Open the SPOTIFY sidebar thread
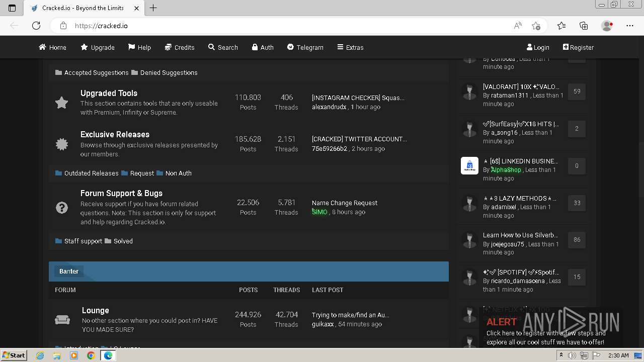 (521, 273)
